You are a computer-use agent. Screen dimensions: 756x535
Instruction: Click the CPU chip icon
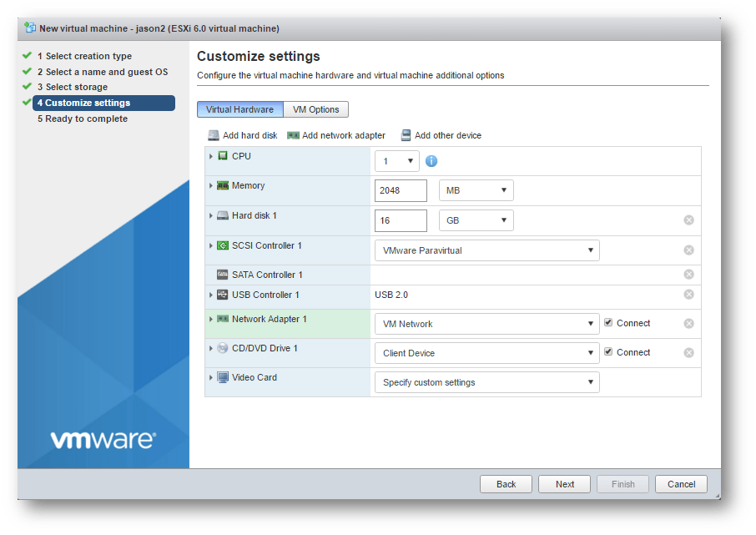pyautogui.click(x=222, y=156)
